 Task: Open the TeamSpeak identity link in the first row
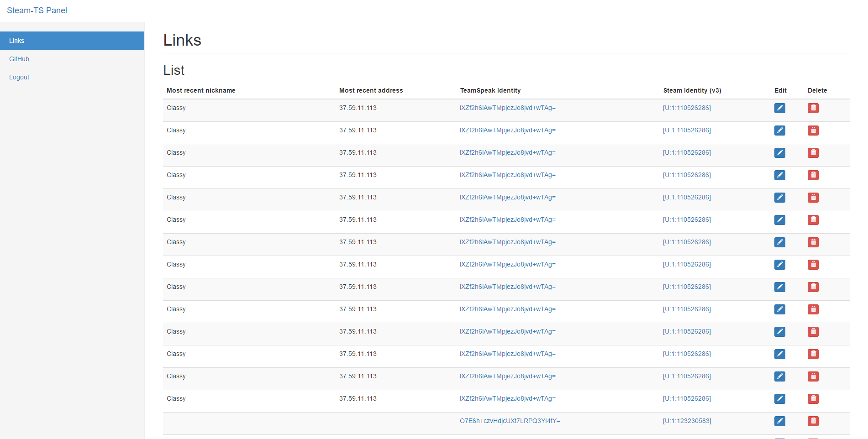(x=508, y=108)
